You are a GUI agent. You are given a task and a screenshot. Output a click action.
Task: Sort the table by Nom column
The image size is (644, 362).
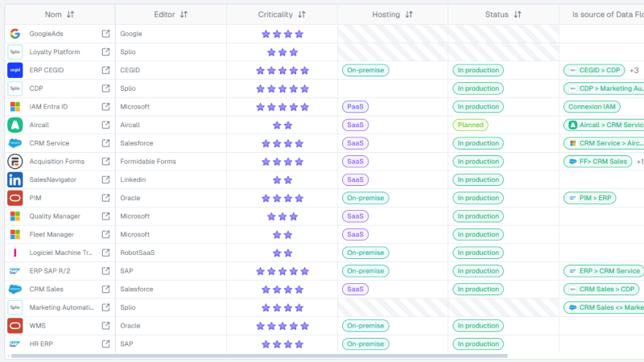click(71, 14)
